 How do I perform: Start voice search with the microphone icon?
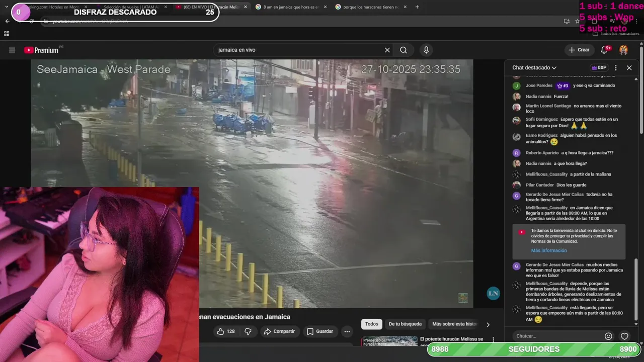(x=426, y=50)
